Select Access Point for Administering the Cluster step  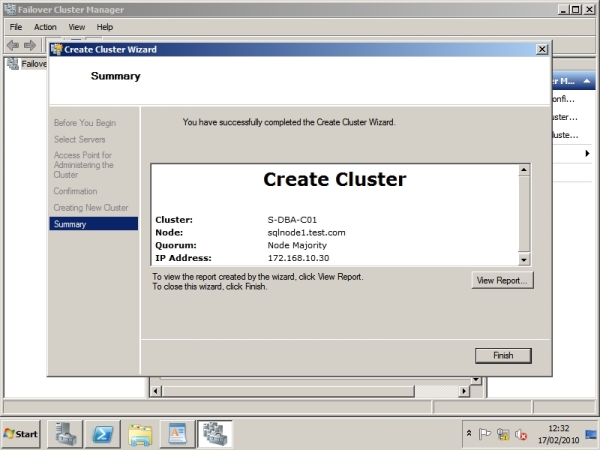tap(83, 165)
